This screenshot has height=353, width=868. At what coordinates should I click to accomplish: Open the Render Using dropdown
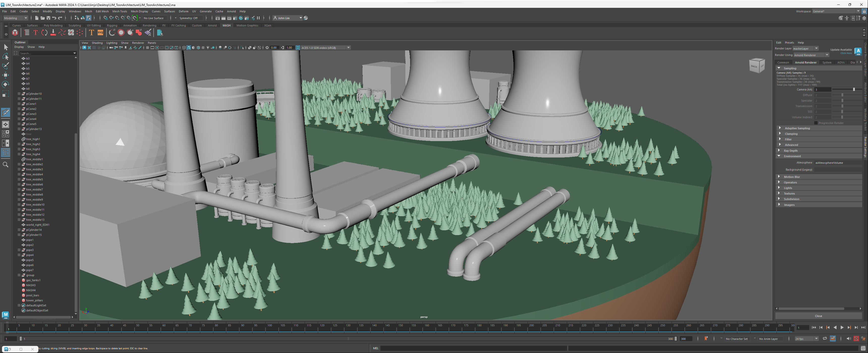811,55
